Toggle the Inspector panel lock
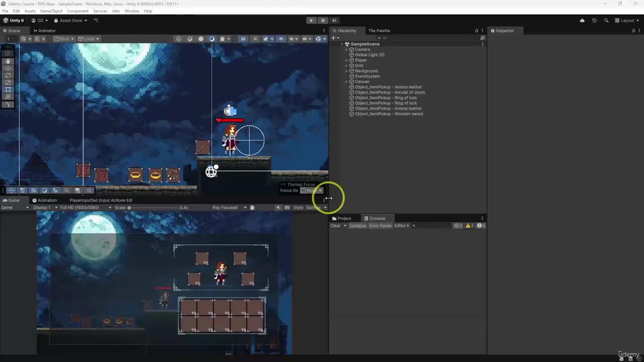644x362 pixels. coord(633,31)
